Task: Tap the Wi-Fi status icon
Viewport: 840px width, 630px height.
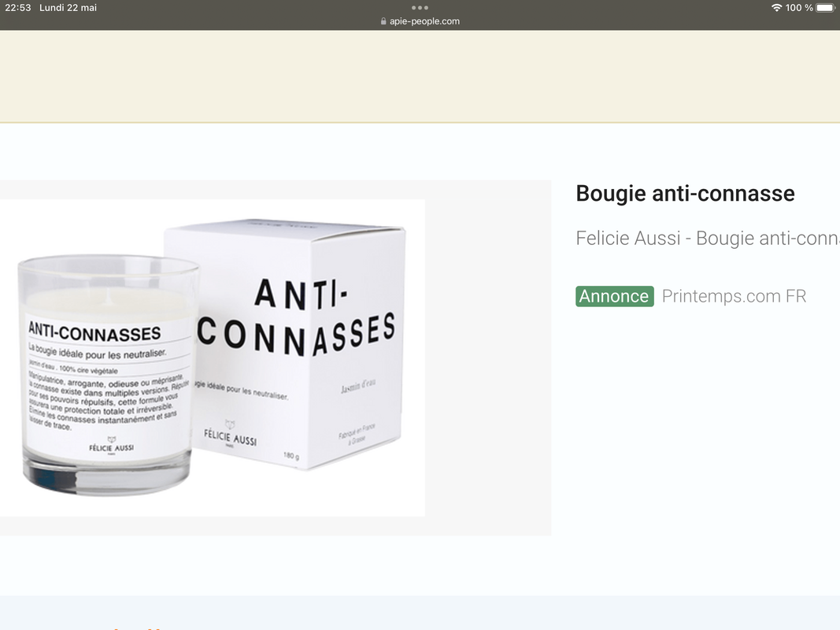Action: 776,8
